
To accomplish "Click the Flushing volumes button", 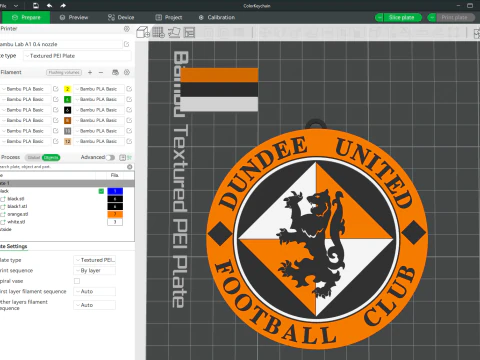I will [x=64, y=72].
